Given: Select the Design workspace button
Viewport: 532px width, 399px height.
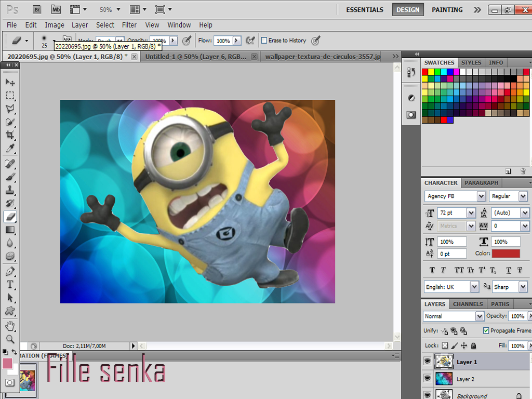Looking at the screenshot, I should (x=408, y=10).
